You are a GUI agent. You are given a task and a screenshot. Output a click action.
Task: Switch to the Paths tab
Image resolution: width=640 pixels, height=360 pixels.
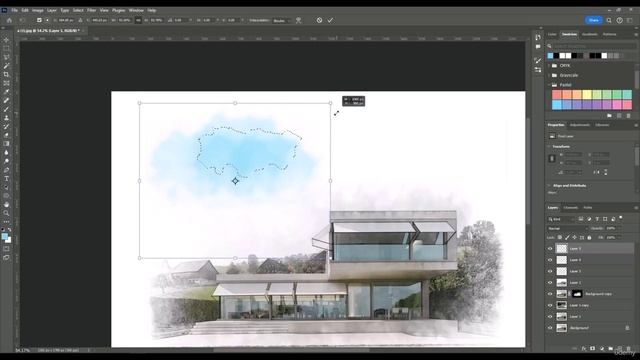click(588, 208)
